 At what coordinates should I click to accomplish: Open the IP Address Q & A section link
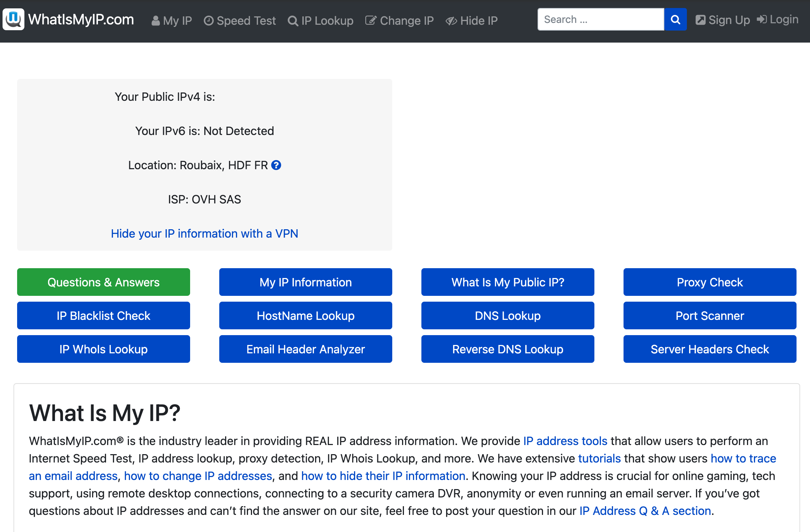(645, 511)
